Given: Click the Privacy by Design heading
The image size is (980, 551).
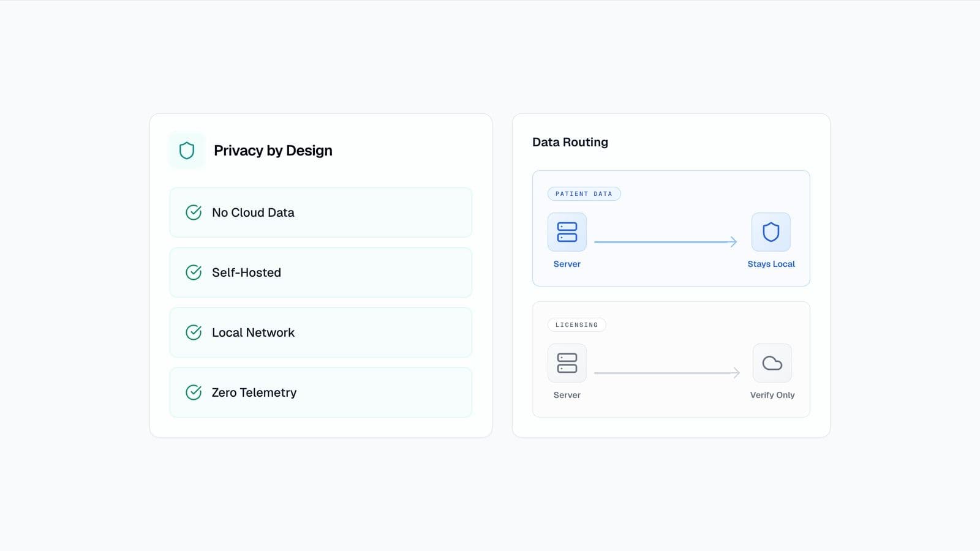Looking at the screenshot, I should pos(273,151).
